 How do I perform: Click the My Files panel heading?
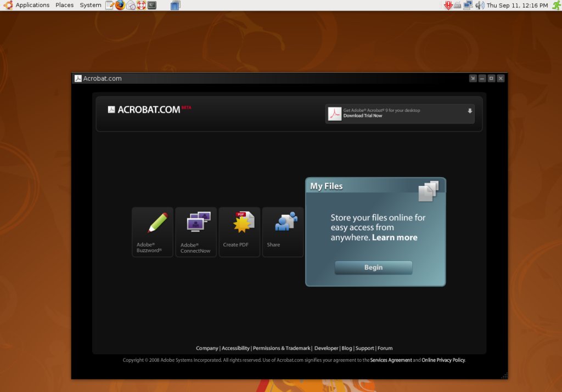[326, 186]
